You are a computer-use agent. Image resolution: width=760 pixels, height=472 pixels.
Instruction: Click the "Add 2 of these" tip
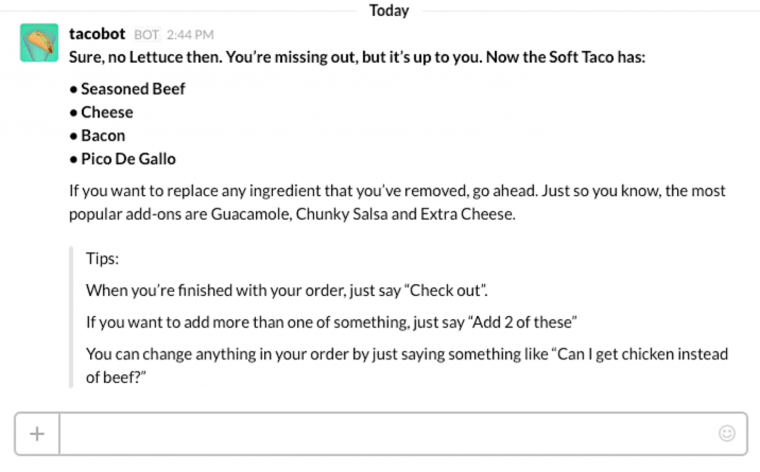tap(332, 322)
